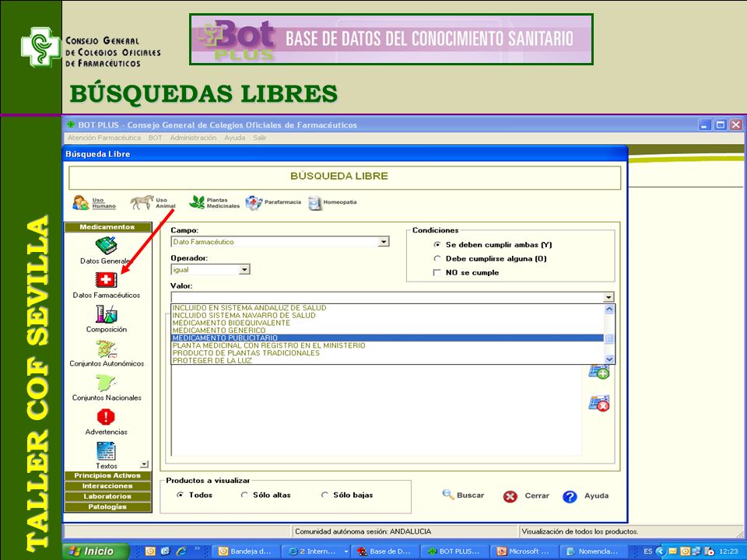This screenshot has width=747, height=560.
Task: Select 'Se deben cumplir ambas (Y)' option
Action: 437,245
